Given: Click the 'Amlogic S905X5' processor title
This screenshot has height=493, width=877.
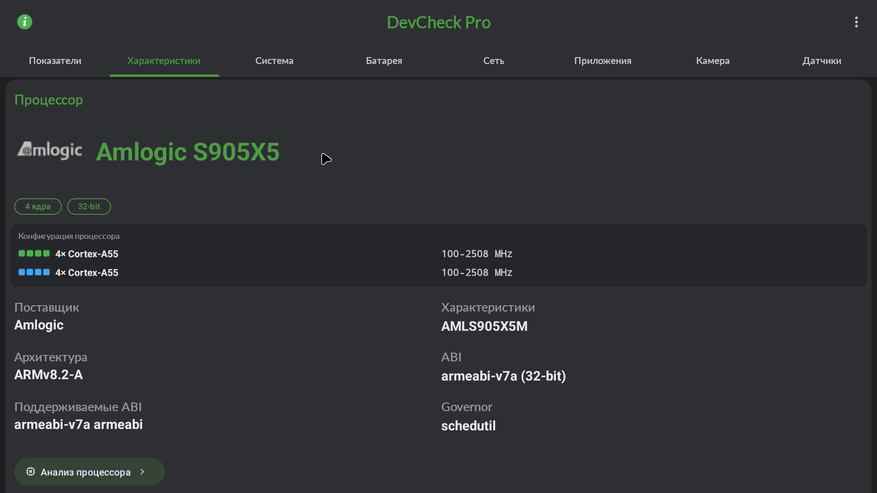Looking at the screenshot, I should [187, 152].
